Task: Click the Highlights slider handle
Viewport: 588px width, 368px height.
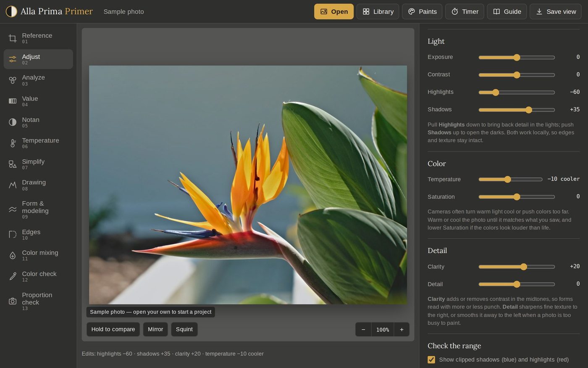Action: (496, 92)
